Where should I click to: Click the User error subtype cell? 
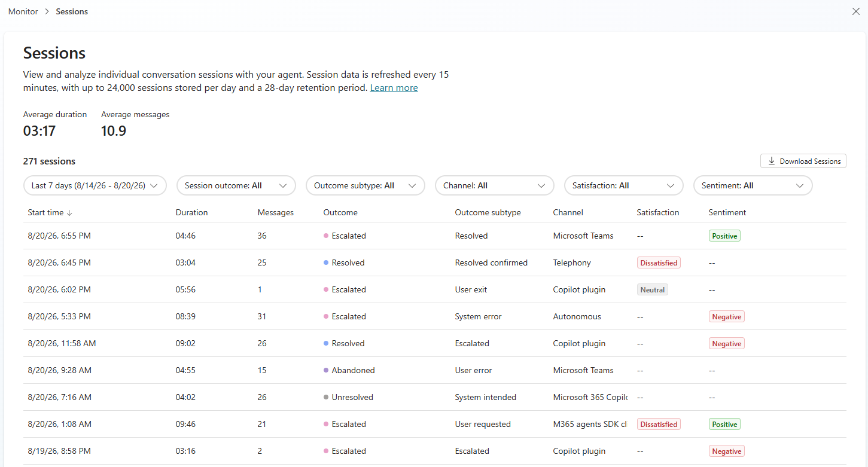(473, 370)
